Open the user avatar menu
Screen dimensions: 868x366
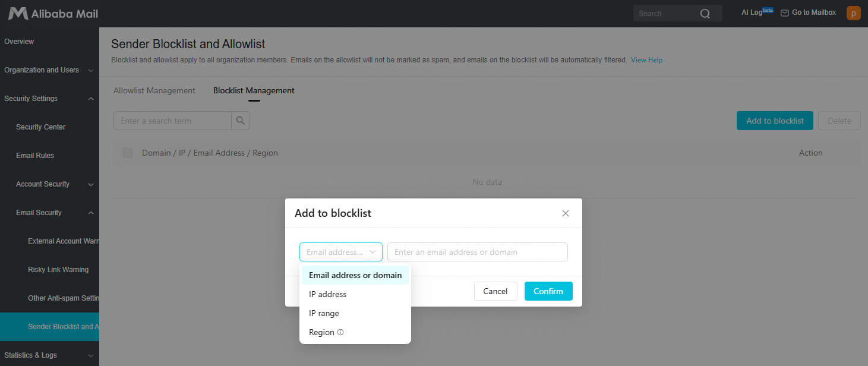point(853,13)
